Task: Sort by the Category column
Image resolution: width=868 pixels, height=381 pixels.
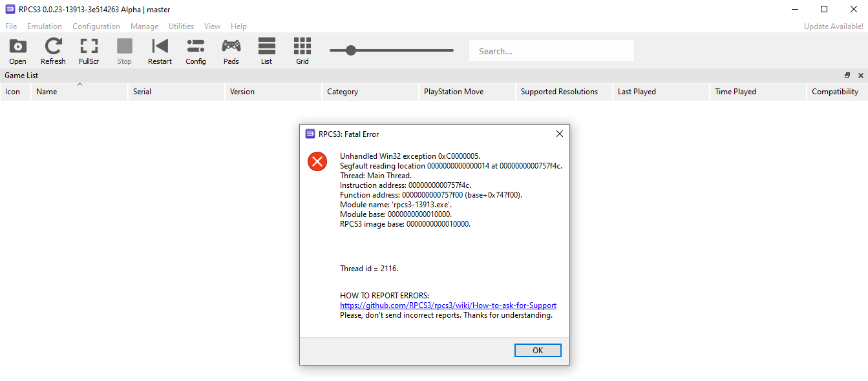Action: tap(370, 92)
